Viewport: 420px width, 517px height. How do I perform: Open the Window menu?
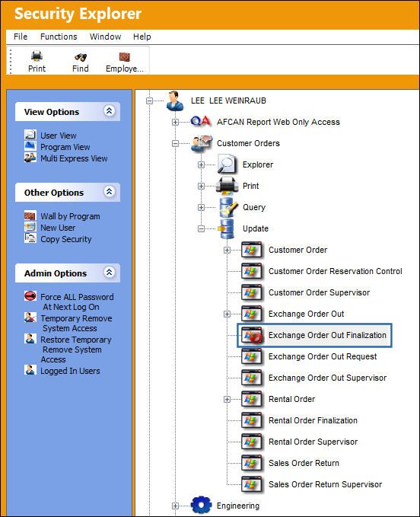tap(106, 37)
